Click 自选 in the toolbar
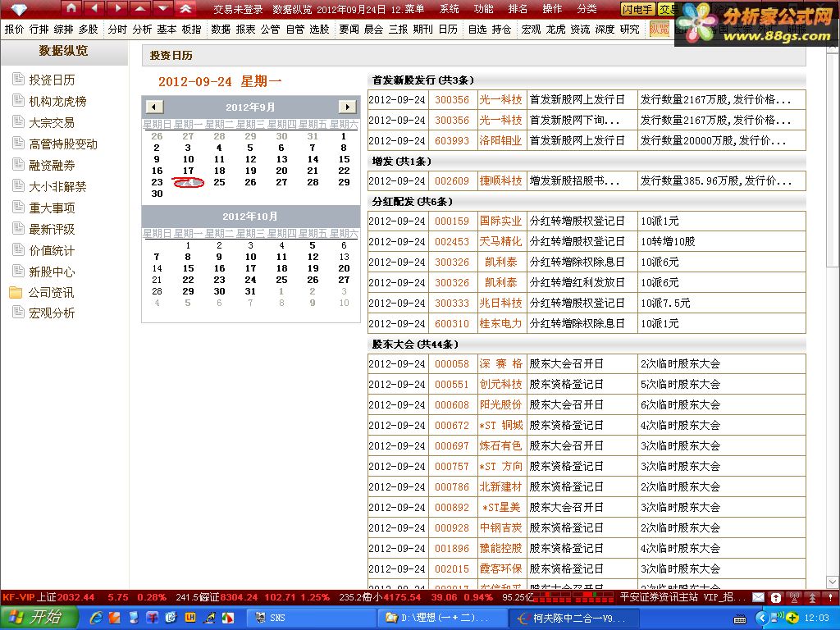 pos(477,30)
